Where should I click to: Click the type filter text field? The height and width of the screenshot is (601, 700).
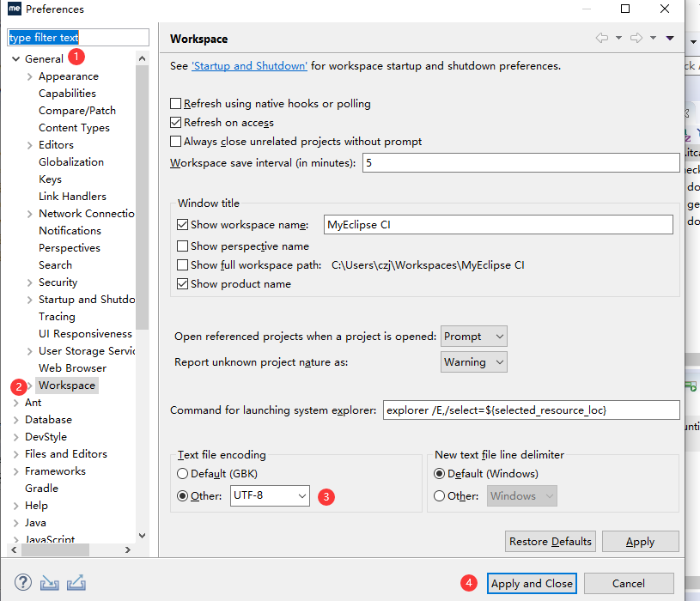coord(78,38)
